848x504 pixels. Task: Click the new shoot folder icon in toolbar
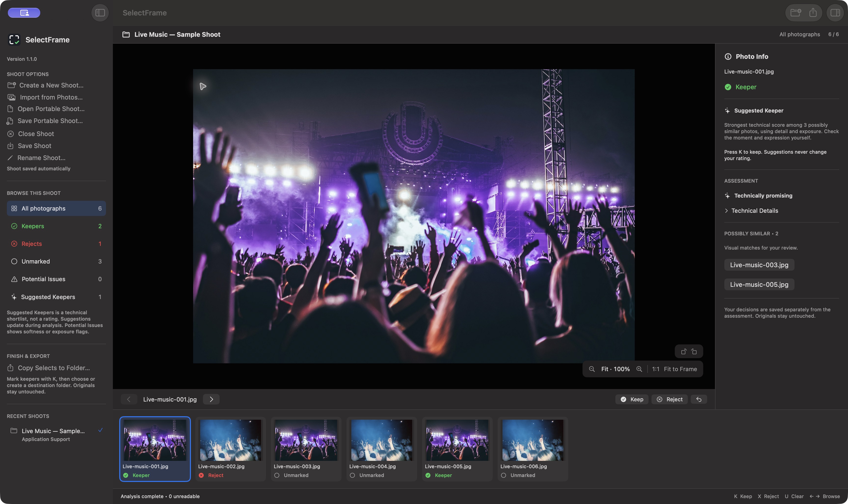[795, 13]
